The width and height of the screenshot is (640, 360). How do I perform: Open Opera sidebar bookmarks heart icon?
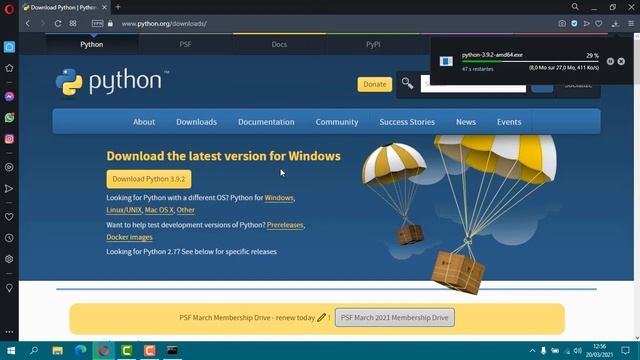pyautogui.click(x=9, y=217)
